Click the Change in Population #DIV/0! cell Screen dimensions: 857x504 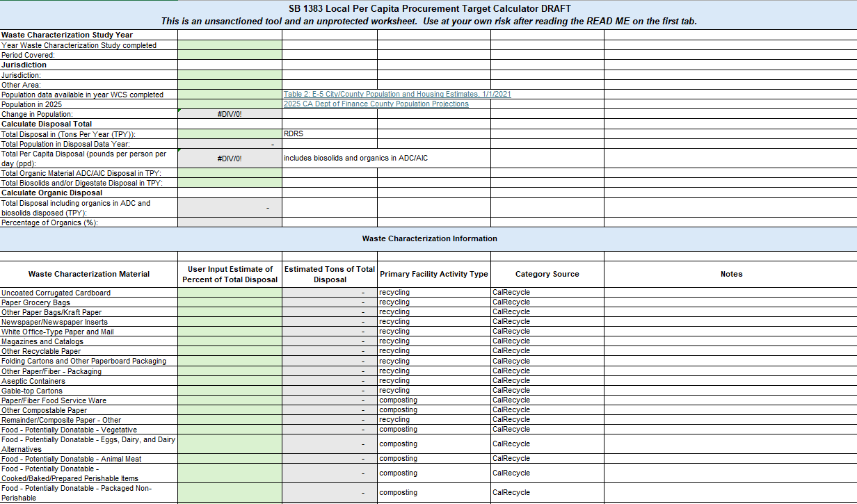[230, 114]
